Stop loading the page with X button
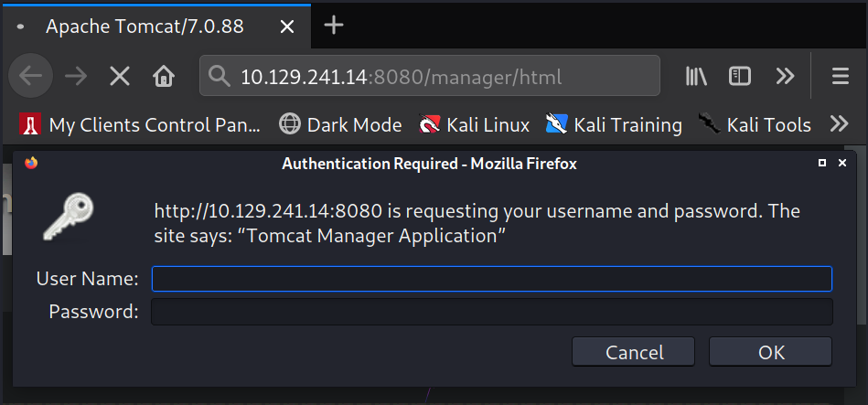 (120, 77)
